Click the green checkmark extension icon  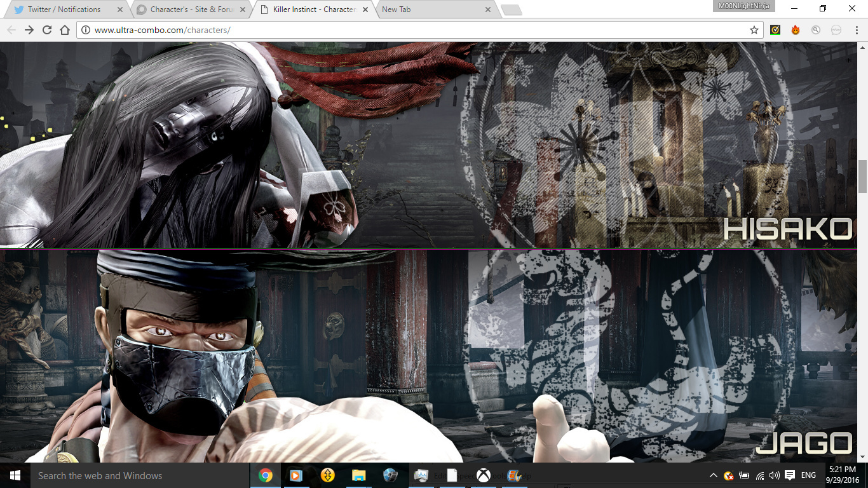click(x=775, y=30)
